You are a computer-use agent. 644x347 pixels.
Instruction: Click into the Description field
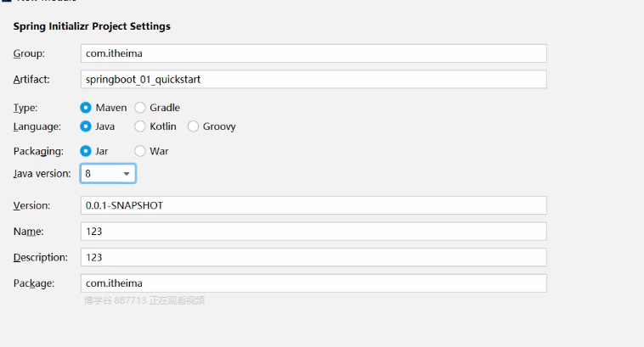pyautogui.click(x=313, y=257)
